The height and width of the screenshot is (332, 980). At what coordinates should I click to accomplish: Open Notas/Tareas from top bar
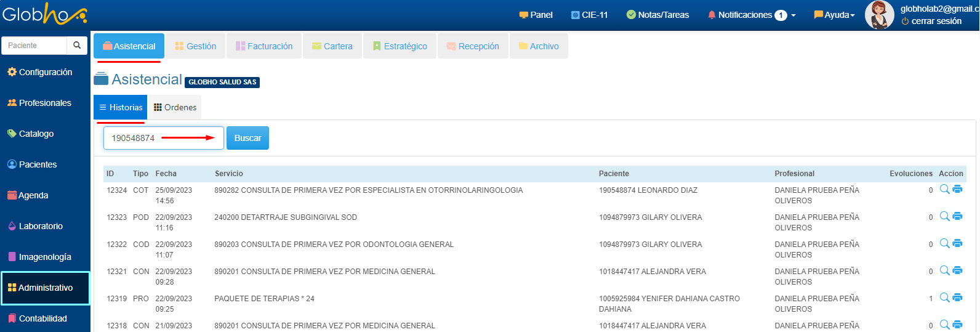(657, 15)
